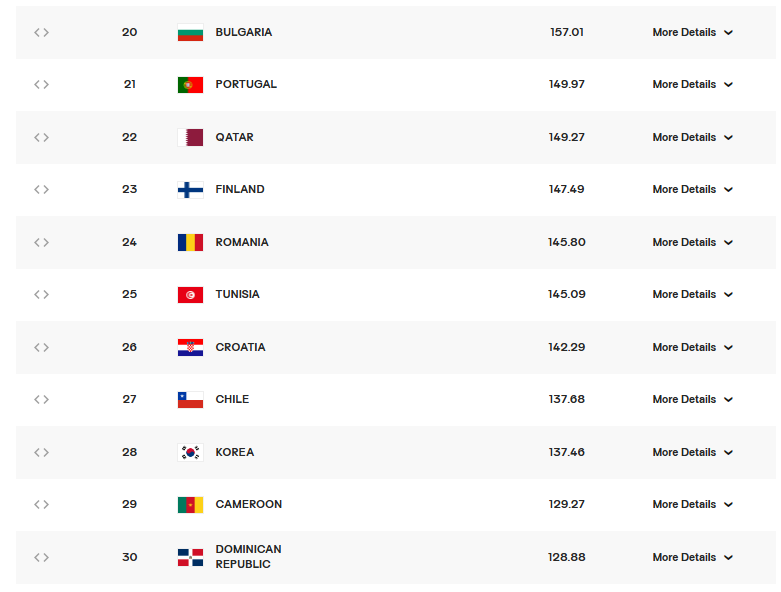
Task: Click the rank-change arrows beside Romania
Action: (41, 242)
